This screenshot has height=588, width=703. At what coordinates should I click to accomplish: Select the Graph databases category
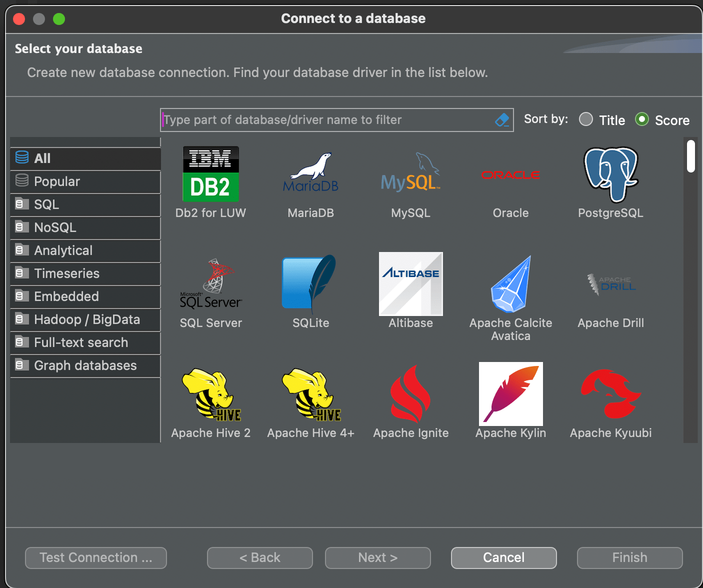(x=85, y=365)
